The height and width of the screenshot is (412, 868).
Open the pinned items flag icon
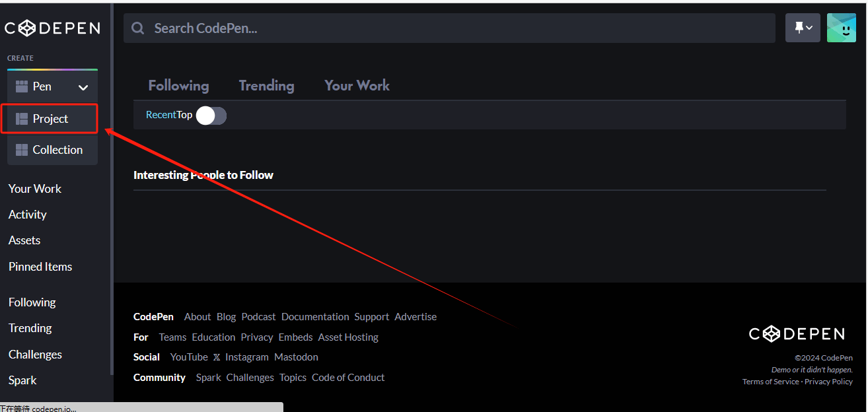point(799,27)
